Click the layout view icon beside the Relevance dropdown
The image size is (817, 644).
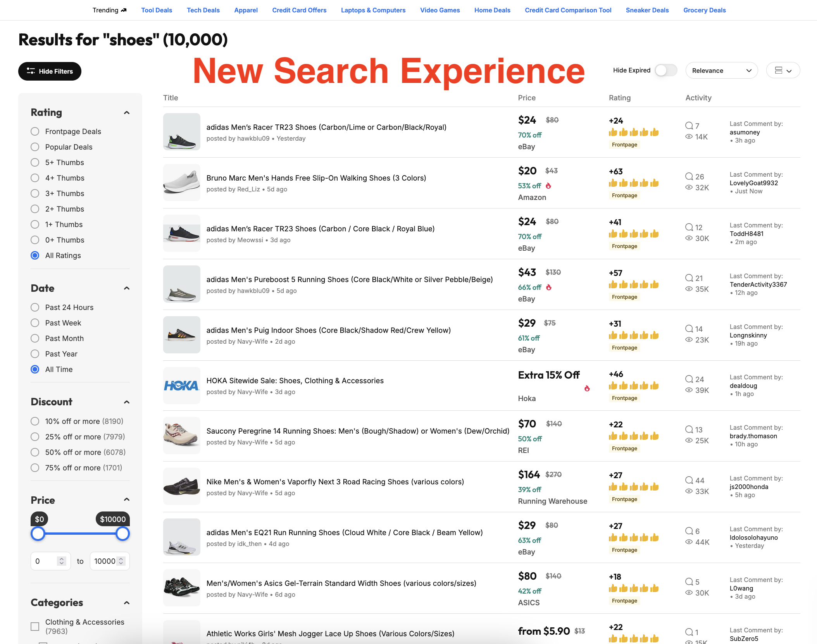(x=783, y=70)
